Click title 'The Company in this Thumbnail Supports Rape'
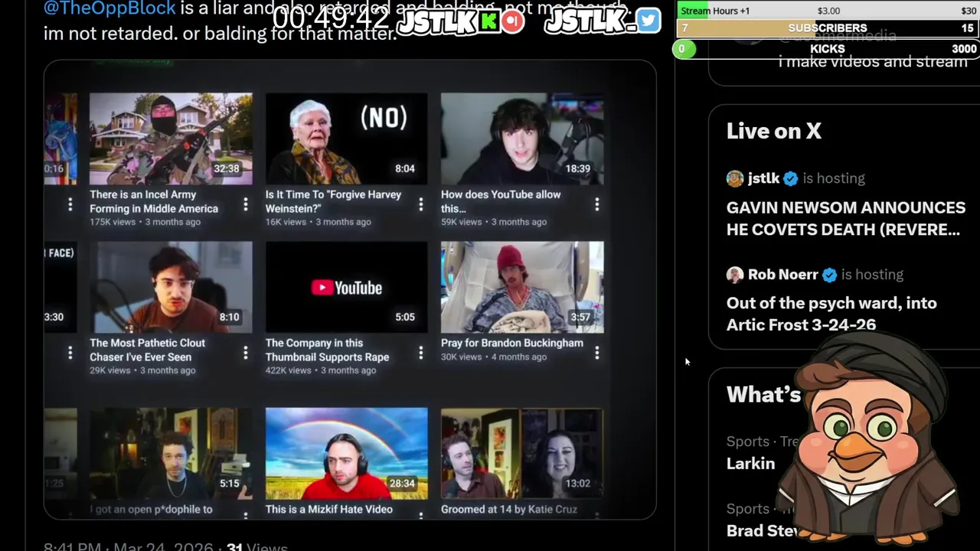 click(x=327, y=350)
